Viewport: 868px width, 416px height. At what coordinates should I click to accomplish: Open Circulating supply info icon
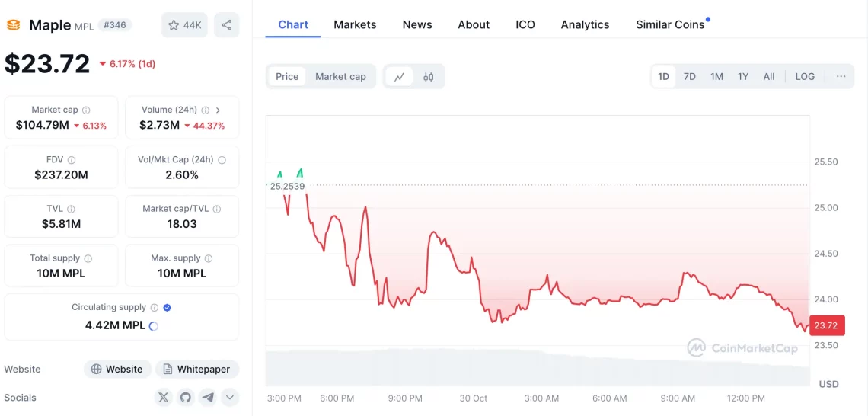pyautogui.click(x=155, y=308)
